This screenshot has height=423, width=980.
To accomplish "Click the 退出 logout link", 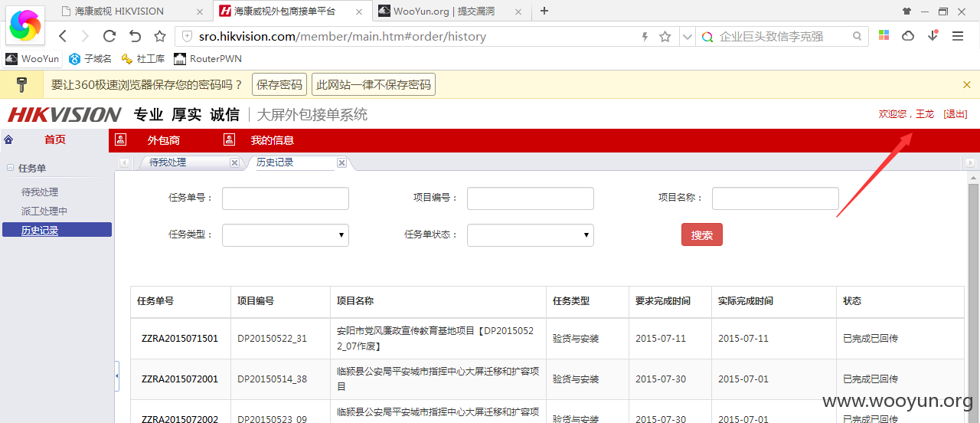I will coord(955,113).
